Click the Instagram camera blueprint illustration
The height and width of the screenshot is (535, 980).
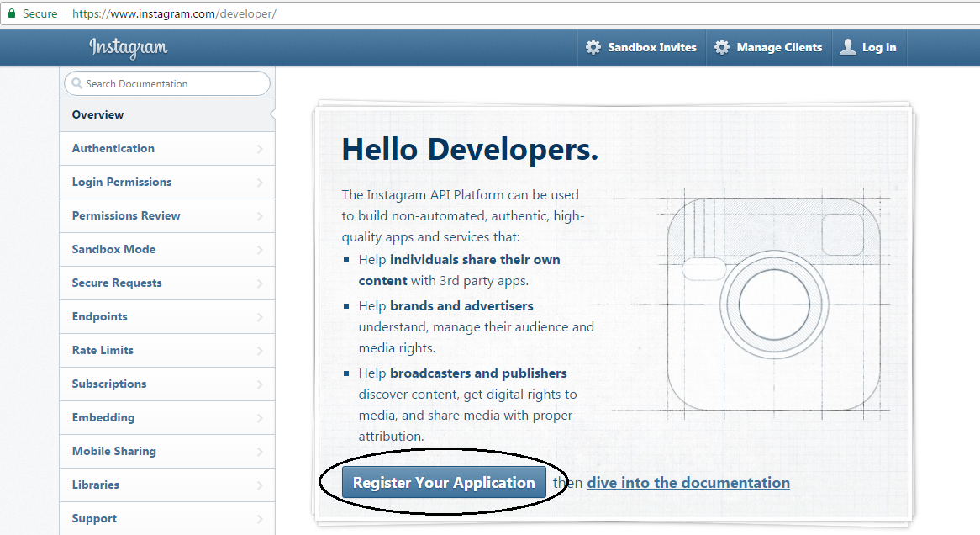click(774, 305)
